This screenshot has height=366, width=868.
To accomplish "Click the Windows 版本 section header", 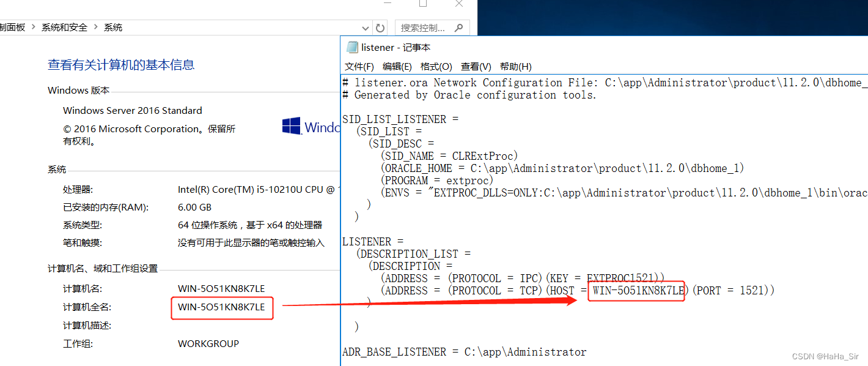I will pos(79,91).
